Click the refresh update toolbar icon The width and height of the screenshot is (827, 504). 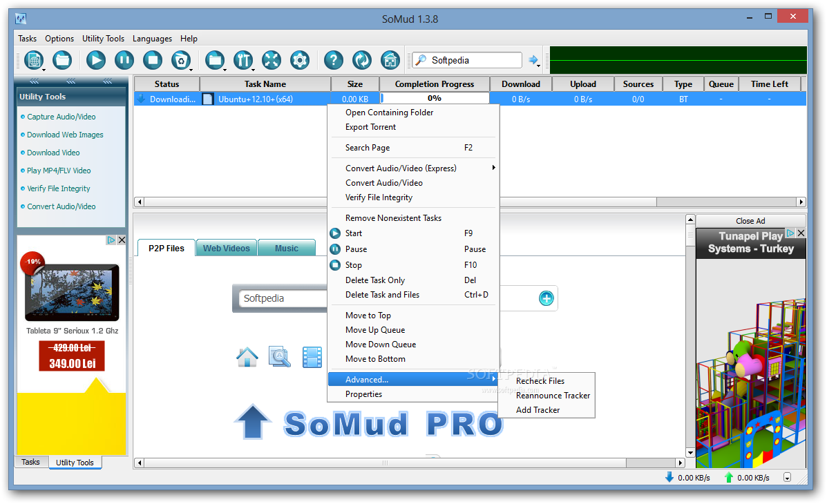click(362, 60)
